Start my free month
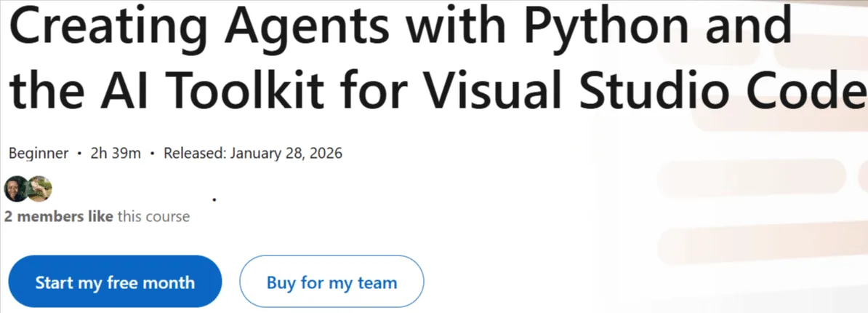 pyautogui.click(x=115, y=282)
